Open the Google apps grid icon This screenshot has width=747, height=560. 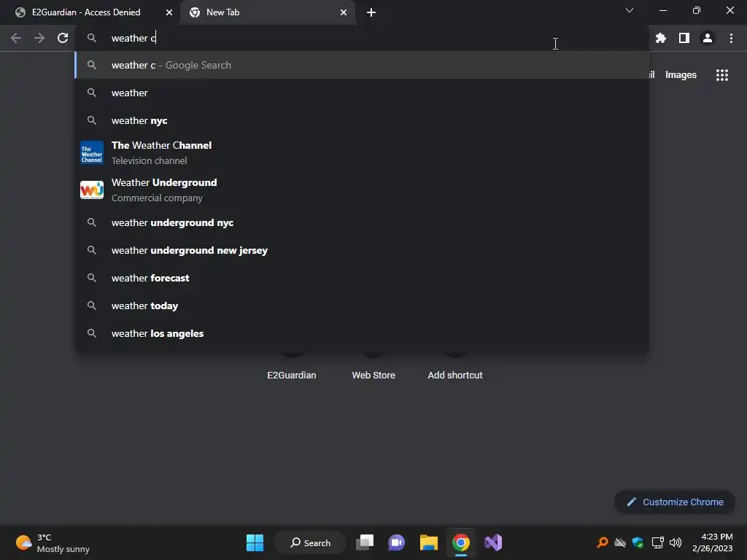click(721, 75)
